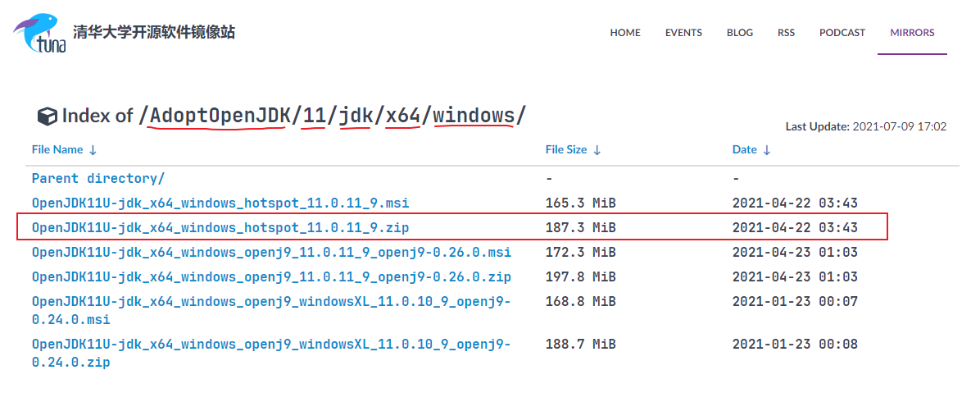980x402 pixels.
Task: Click the 2021-04-23 01:03 date in the 197.8 MiB row
Action: 795,276
